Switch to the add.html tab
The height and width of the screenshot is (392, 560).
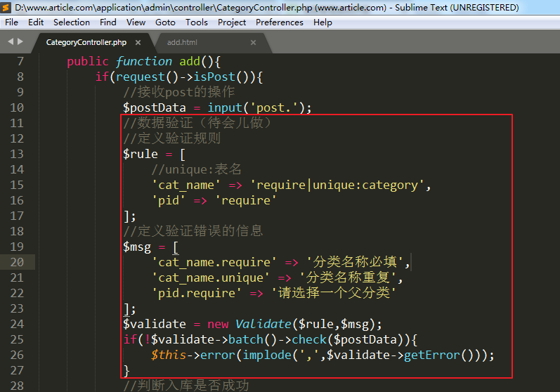[182, 42]
